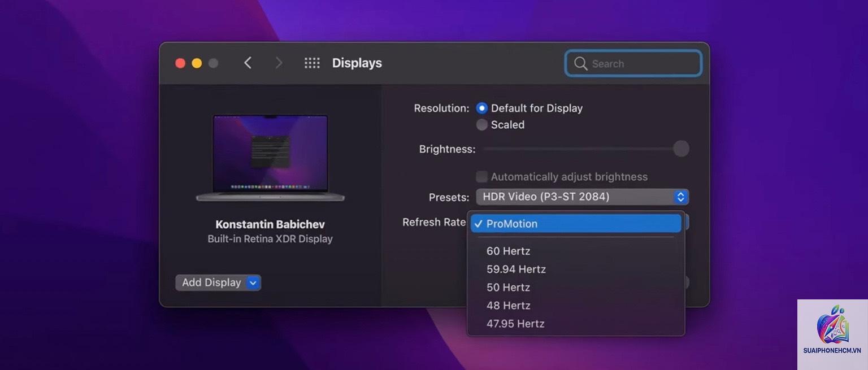Choose 60 Hertz refresh rate
The image size is (868, 370).
pos(576,251)
